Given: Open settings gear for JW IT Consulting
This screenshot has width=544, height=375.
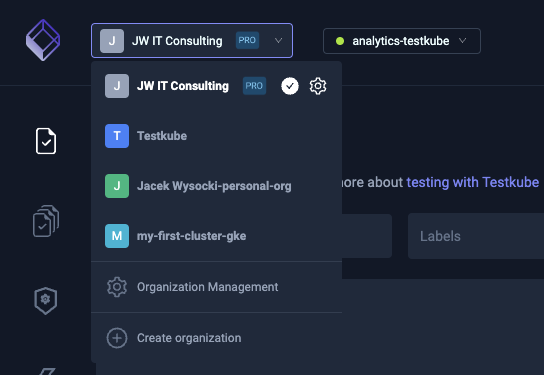Looking at the screenshot, I should tap(318, 86).
